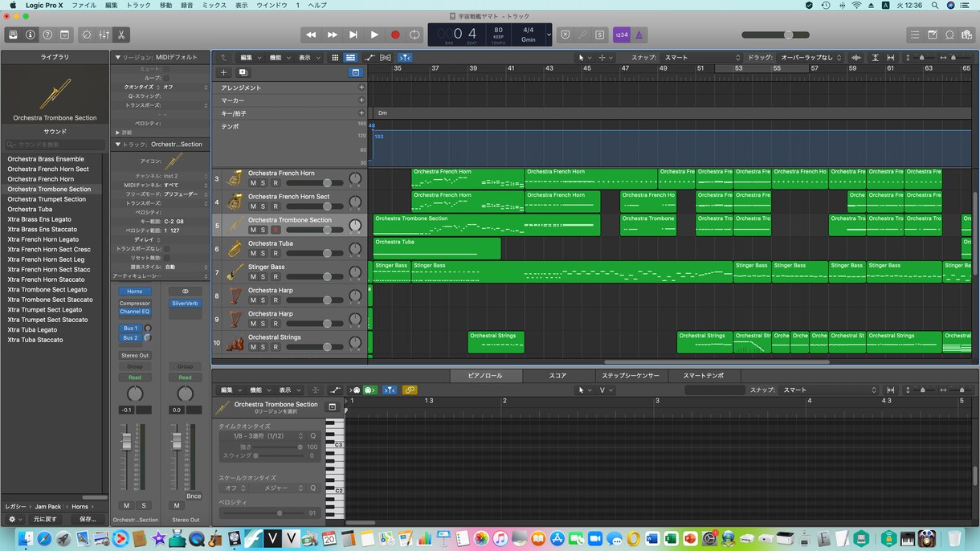Open the List Editors button

[915, 35]
